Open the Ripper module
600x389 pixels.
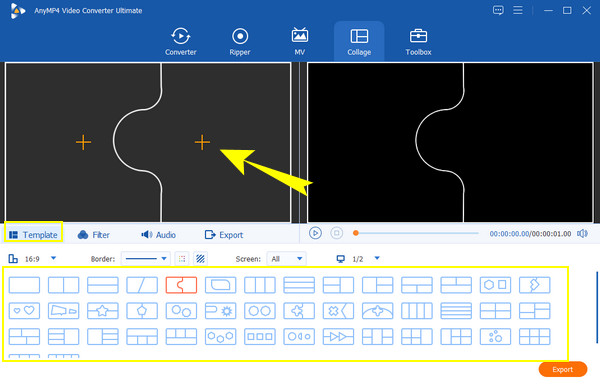coord(240,42)
